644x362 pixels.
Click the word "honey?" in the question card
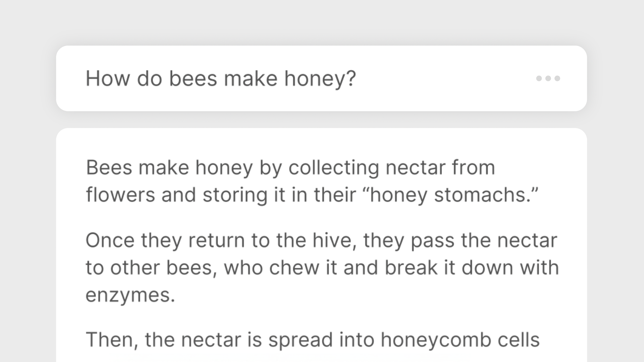click(320, 78)
